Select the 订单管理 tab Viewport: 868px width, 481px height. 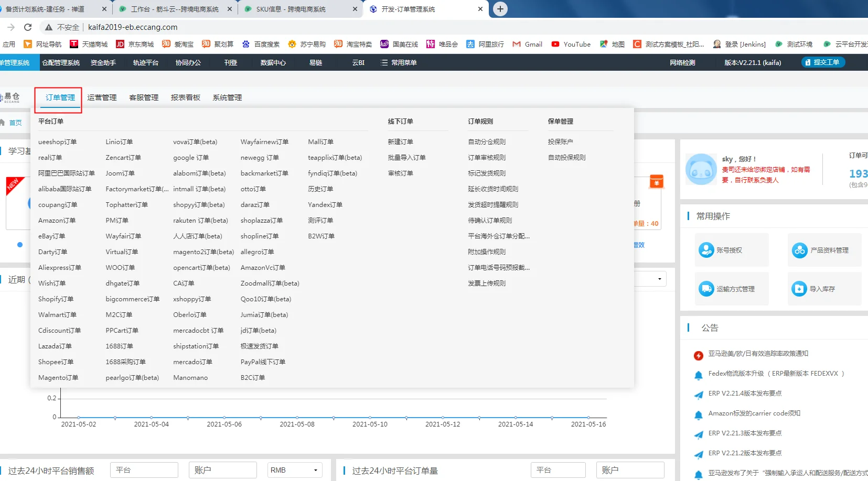(x=60, y=97)
